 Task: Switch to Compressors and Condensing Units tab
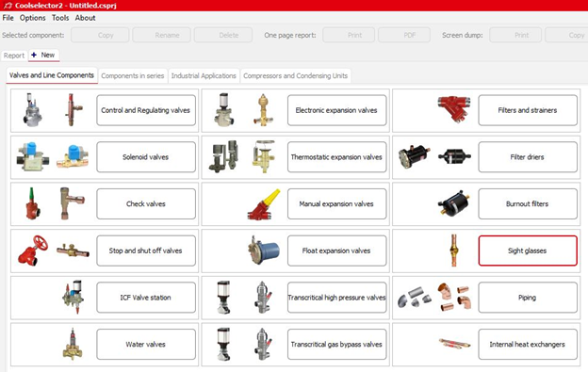click(295, 75)
